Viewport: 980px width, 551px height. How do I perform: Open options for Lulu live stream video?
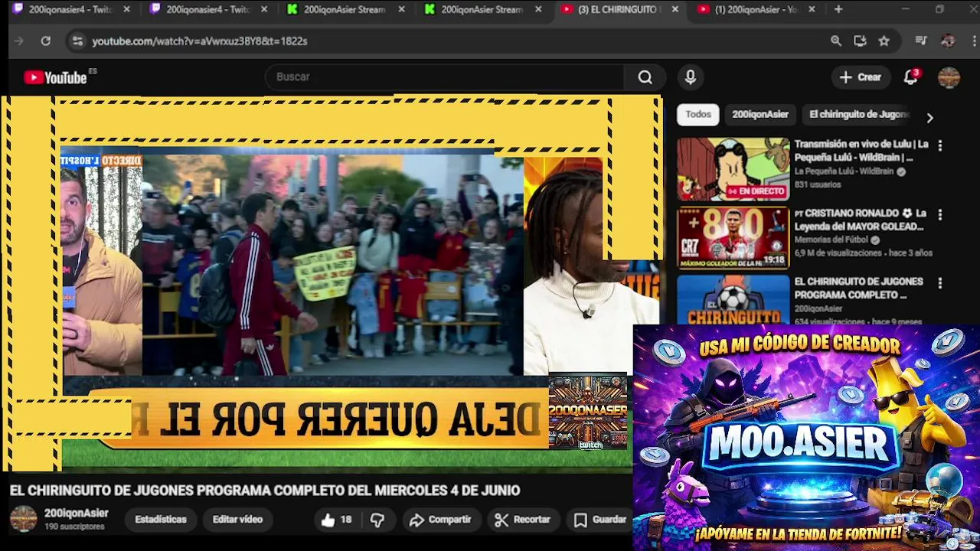(x=940, y=145)
